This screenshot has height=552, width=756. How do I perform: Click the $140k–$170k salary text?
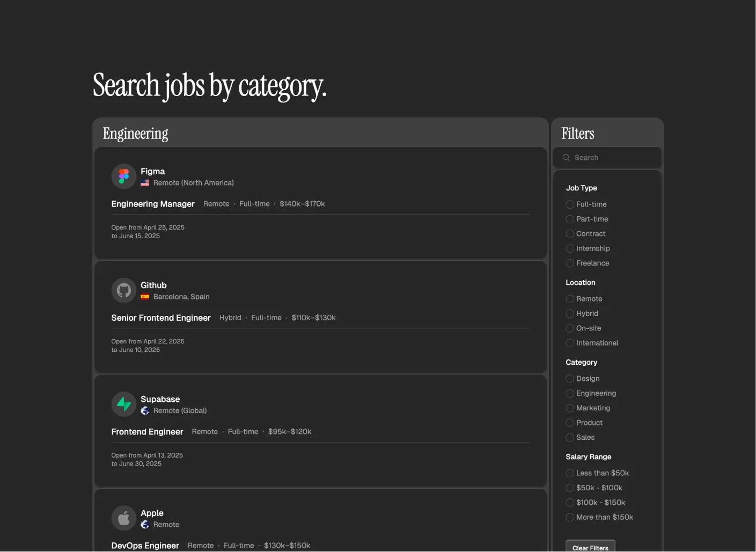[302, 204]
